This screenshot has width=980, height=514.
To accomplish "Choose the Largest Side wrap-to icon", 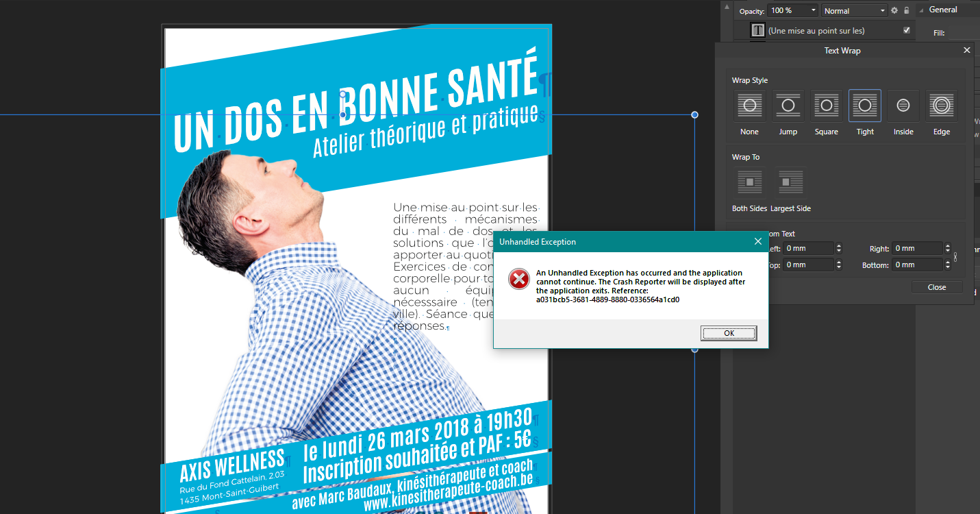I will click(x=790, y=182).
